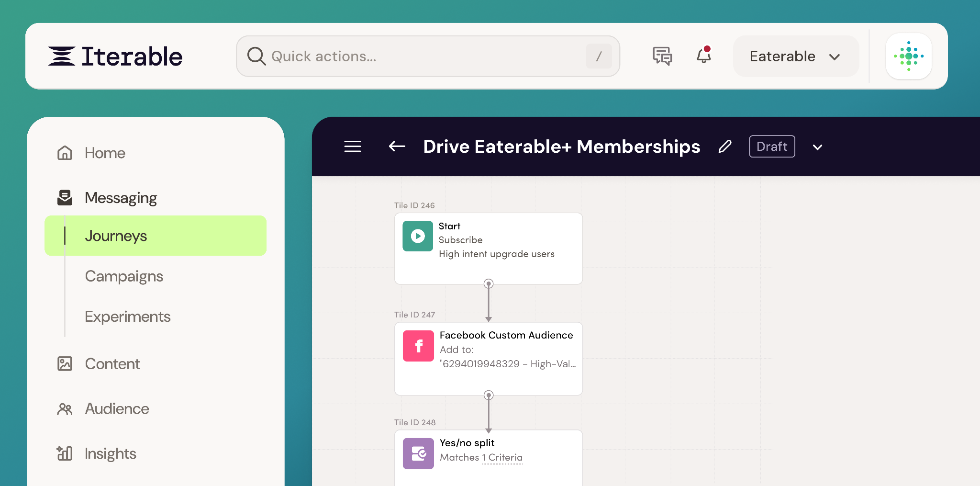Viewport: 980px width, 486px height.
Task: Edit journey name with pencil icon
Action: 725,147
